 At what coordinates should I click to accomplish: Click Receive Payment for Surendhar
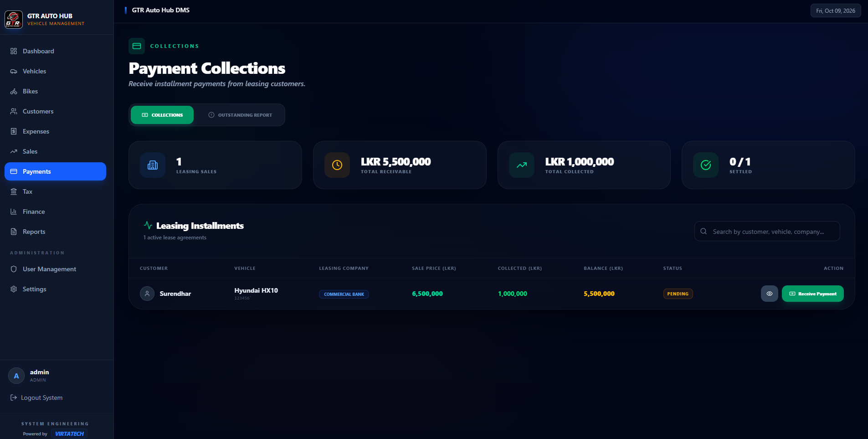(813, 294)
